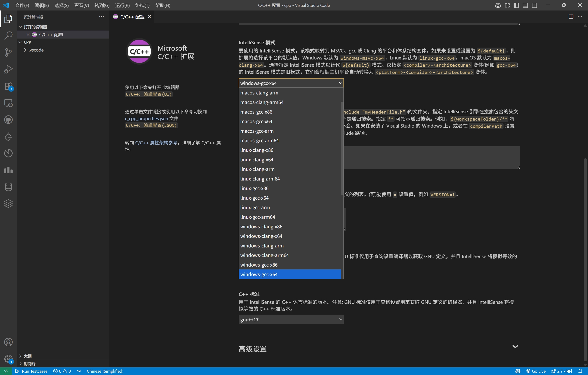Open the Remote Explorer view
588x375 pixels.
[x=8, y=103]
